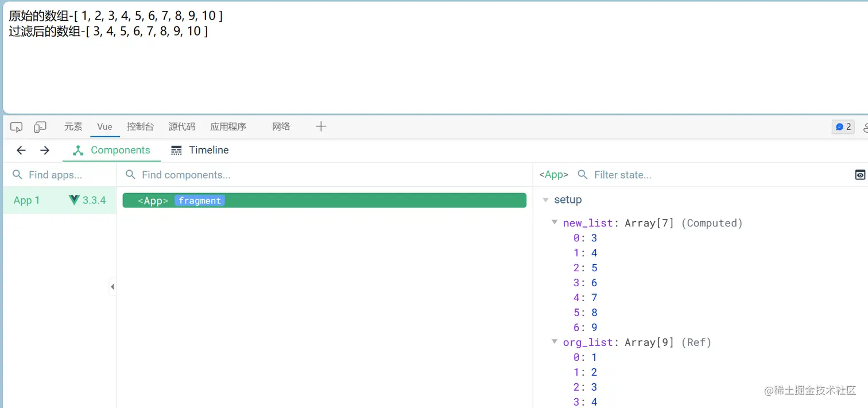
Task: Click the Vue logo next to 3.3.4
Action: 74,200
